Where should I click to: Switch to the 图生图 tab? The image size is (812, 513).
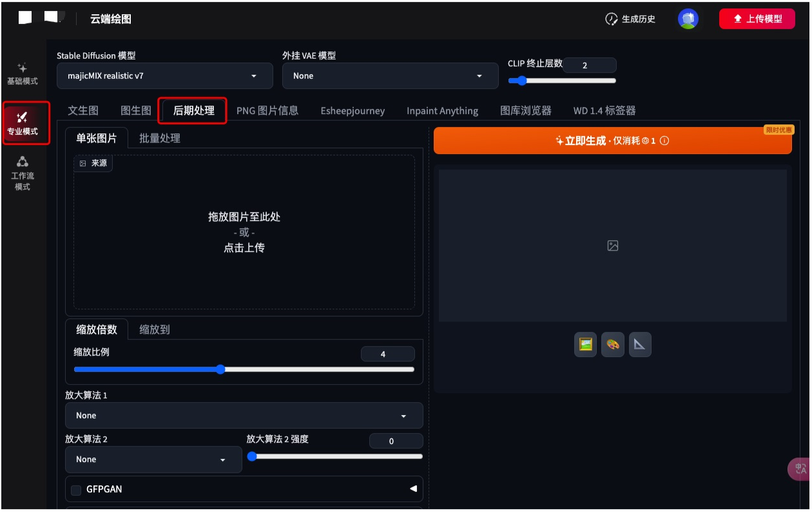point(136,111)
